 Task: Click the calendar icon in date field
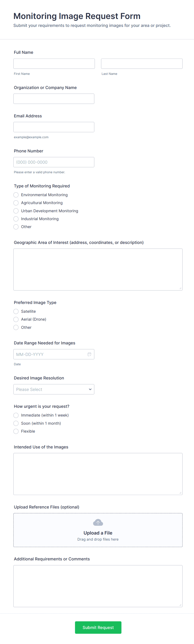point(89,354)
